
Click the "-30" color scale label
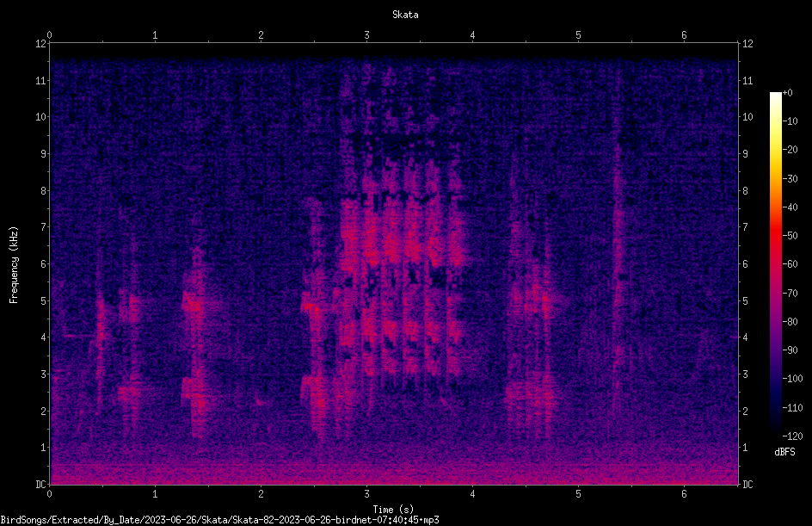[x=790, y=179]
